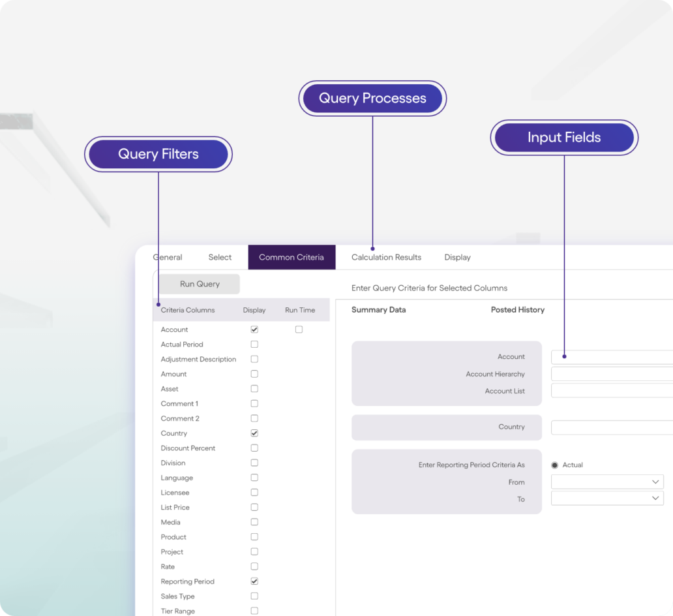Image resolution: width=673 pixels, height=616 pixels.
Task: Uncheck the Country display checkbox
Action: [x=254, y=433]
